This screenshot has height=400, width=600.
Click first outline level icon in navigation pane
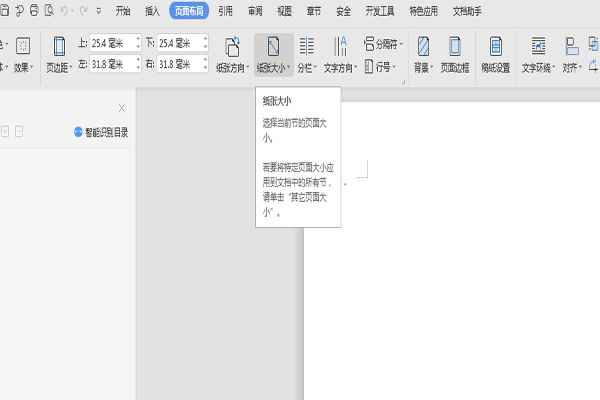(x=5, y=132)
